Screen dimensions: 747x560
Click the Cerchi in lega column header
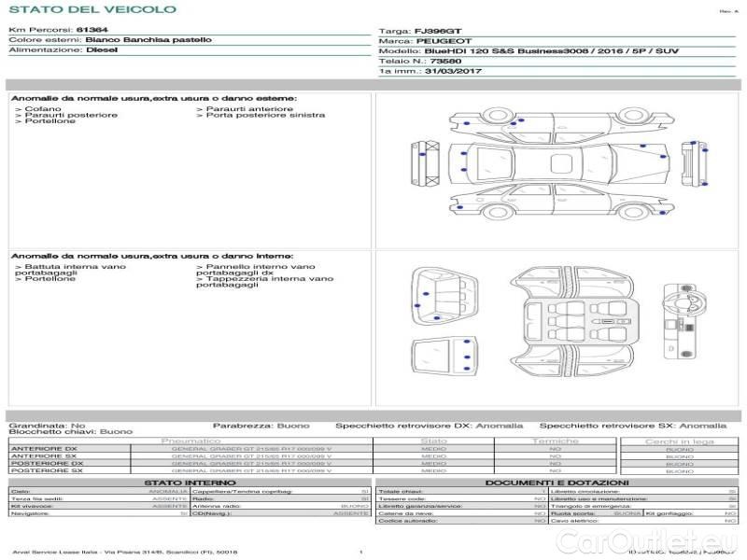click(x=680, y=441)
